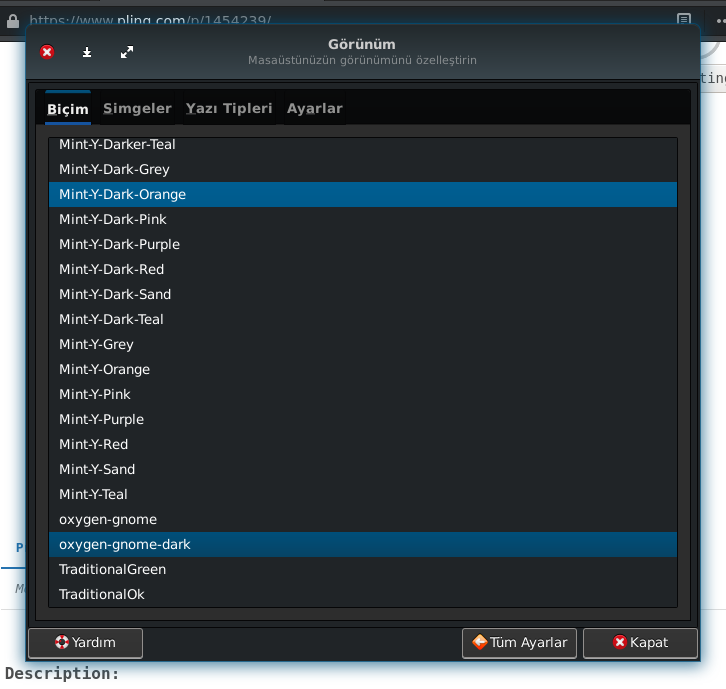726x689 pixels.
Task: Select the Mint-Y-Teal theme
Action: (363, 495)
